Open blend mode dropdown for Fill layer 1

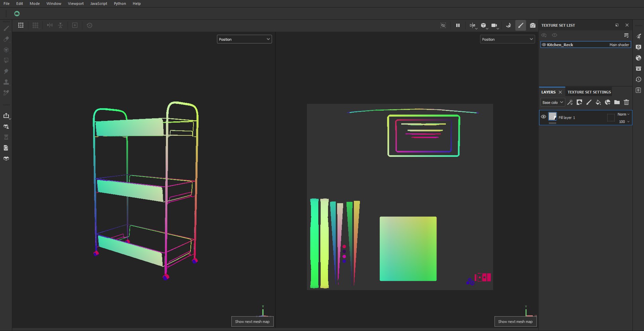tap(623, 114)
